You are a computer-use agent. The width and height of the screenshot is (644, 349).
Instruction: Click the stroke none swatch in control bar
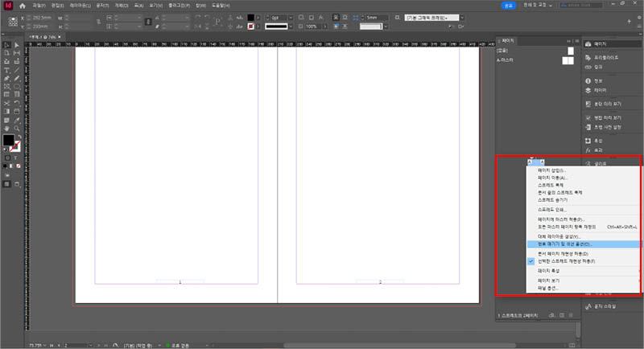(250, 27)
